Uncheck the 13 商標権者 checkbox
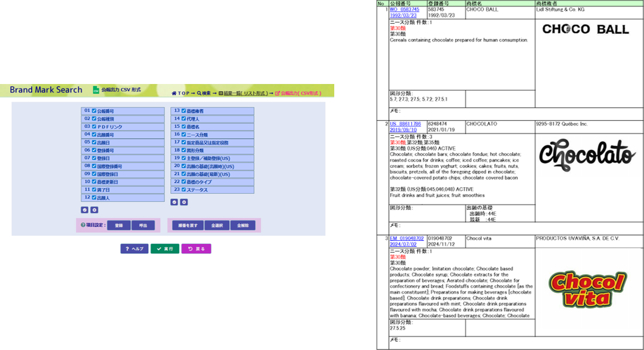 click(184, 111)
